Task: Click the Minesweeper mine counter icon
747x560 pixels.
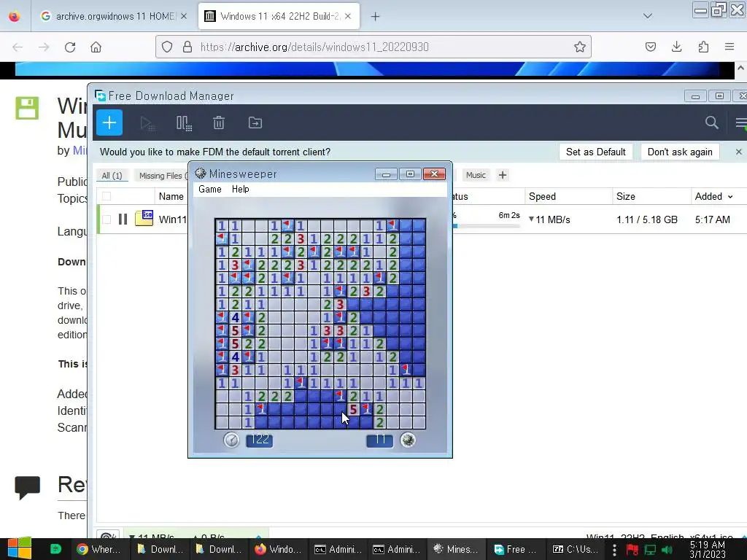Action: tap(408, 440)
